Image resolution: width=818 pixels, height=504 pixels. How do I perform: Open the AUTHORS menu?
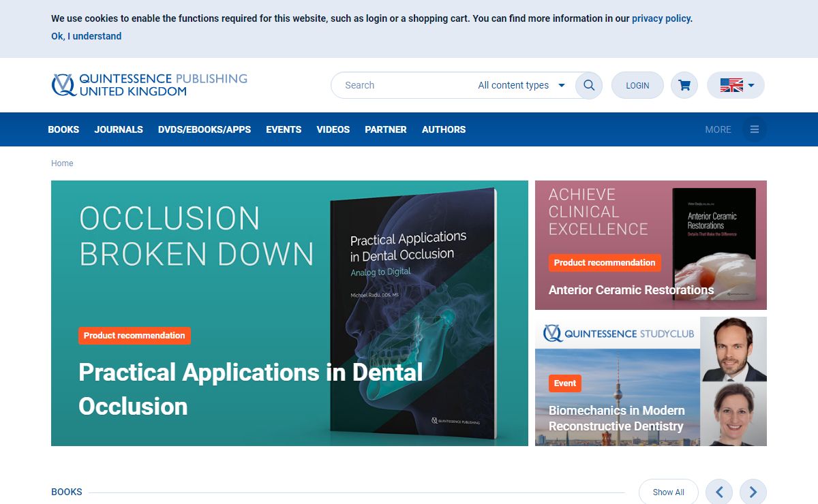444,129
